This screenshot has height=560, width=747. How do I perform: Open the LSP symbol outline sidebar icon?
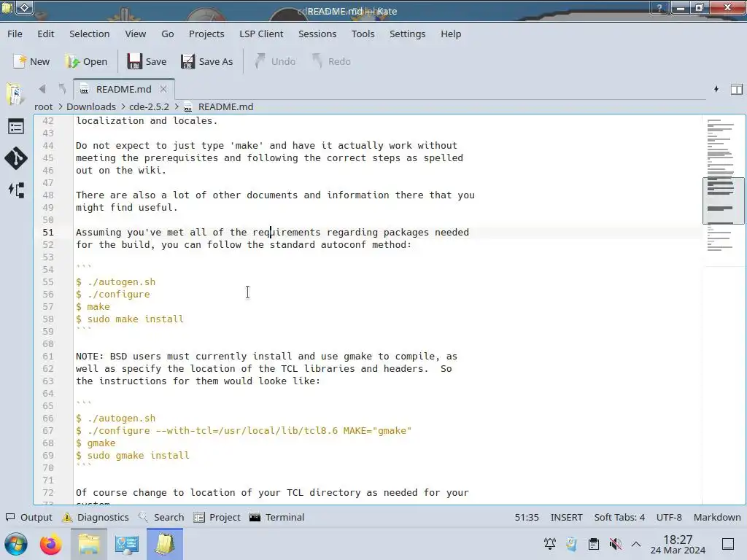tap(16, 190)
